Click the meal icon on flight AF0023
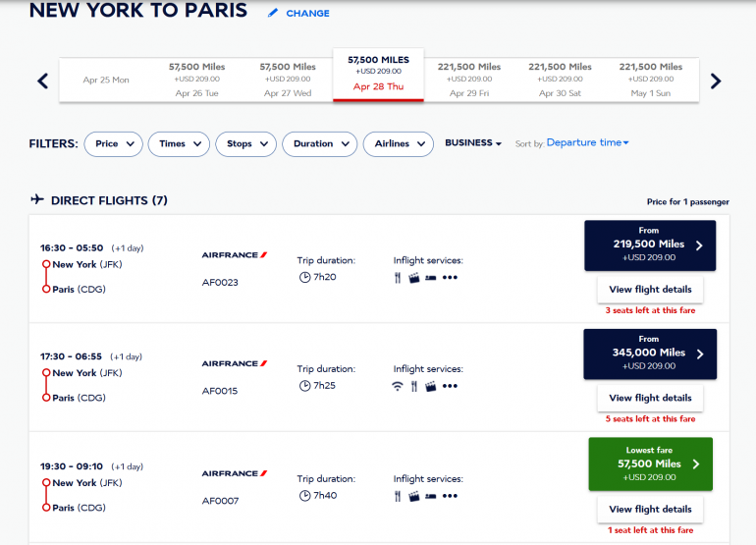This screenshot has height=545, width=756. 399,277
